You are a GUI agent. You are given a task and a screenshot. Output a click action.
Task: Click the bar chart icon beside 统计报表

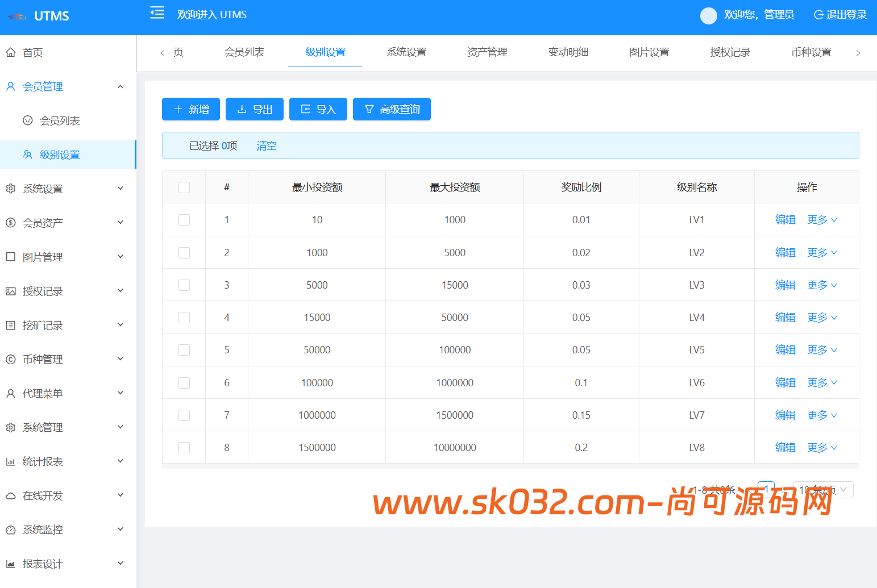11,461
